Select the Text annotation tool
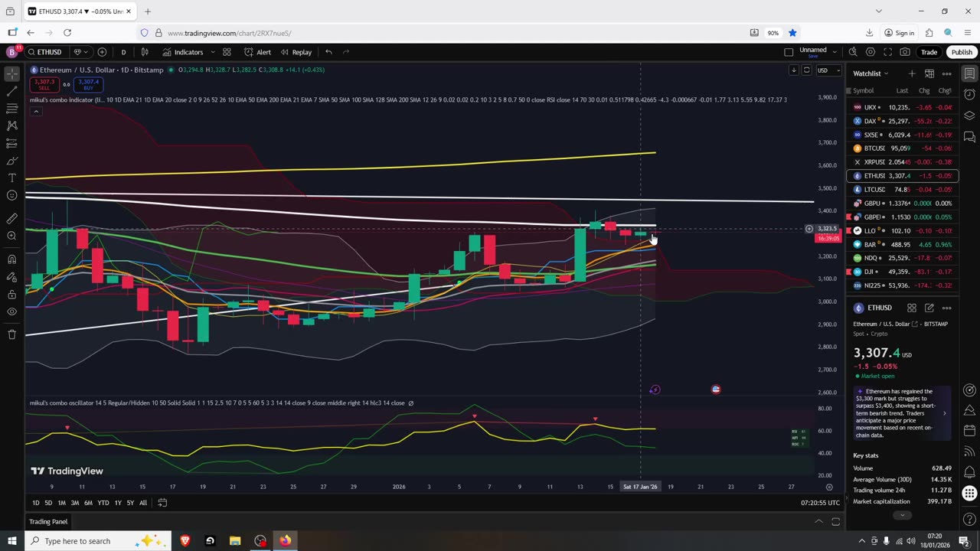Screen dimensions: 980x551 tap(11, 178)
